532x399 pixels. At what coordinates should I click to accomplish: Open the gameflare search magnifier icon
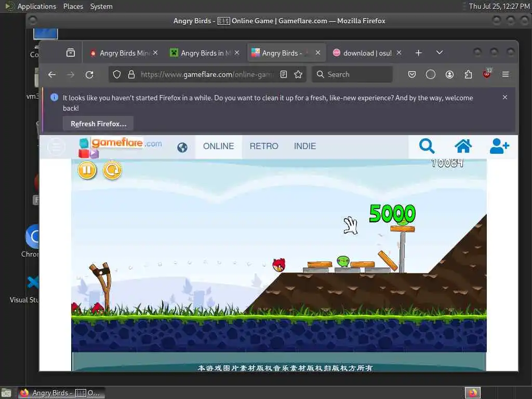tap(427, 146)
